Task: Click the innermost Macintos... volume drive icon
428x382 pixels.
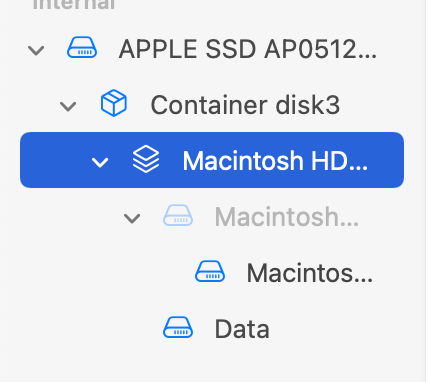Action: [x=210, y=271]
